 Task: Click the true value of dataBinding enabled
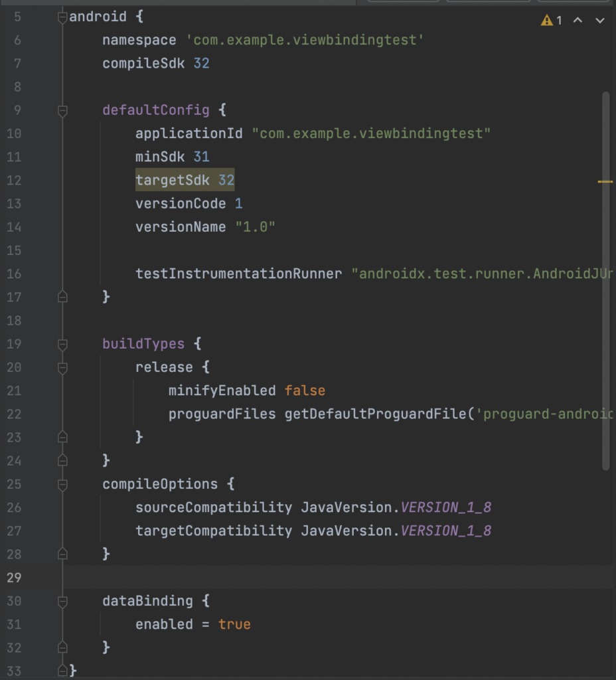pos(234,625)
